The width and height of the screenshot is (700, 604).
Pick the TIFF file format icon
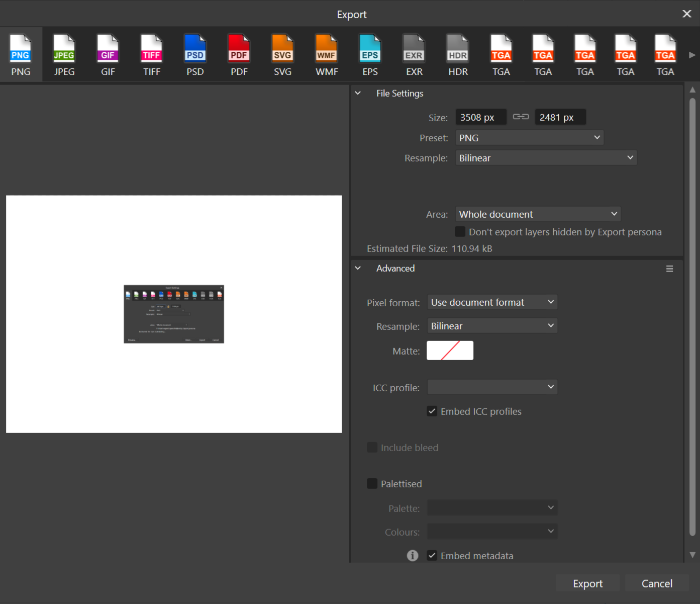click(x=151, y=55)
